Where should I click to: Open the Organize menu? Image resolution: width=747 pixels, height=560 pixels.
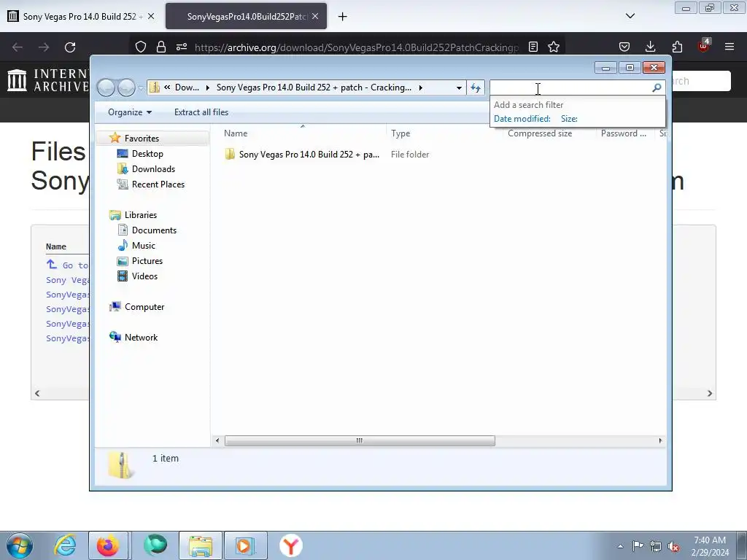[130, 112]
